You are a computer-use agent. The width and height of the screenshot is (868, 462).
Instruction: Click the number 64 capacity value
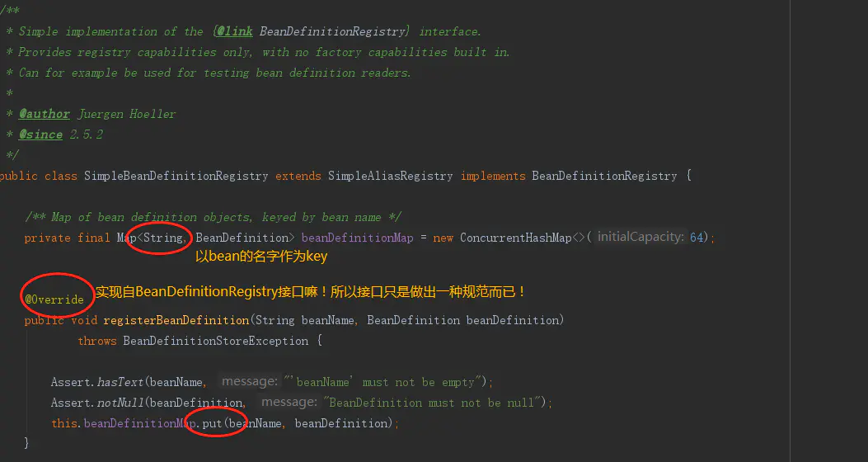point(697,238)
